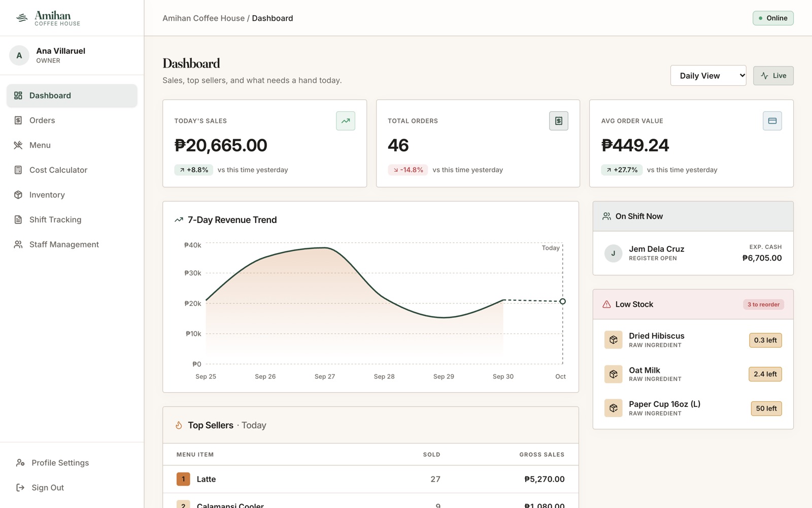
Task: Click the Today marker point on chart
Action: click(x=562, y=301)
